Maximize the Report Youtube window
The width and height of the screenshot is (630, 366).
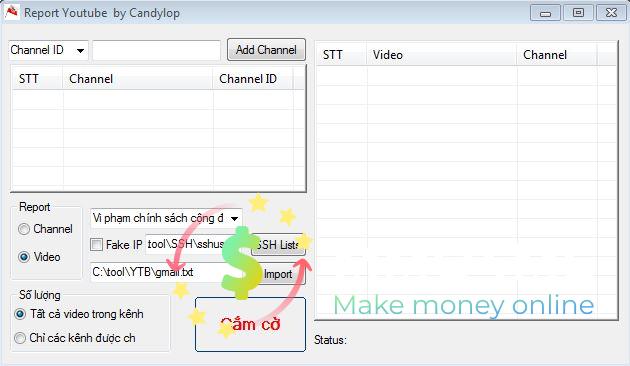tap(578, 13)
